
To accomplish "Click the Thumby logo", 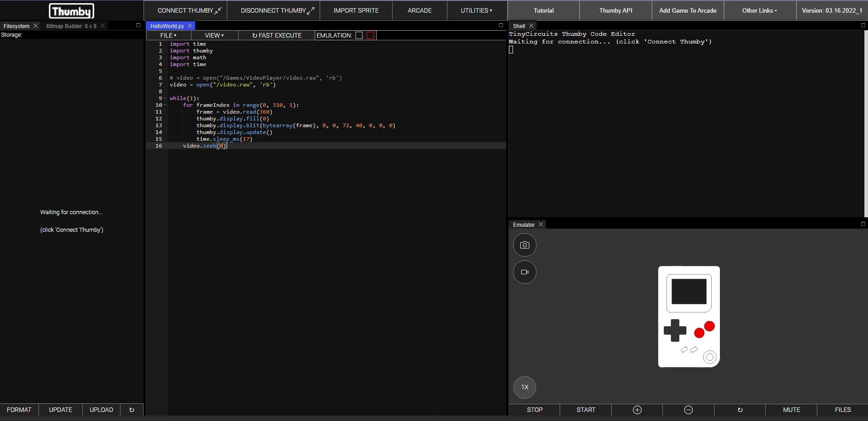I will [72, 11].
